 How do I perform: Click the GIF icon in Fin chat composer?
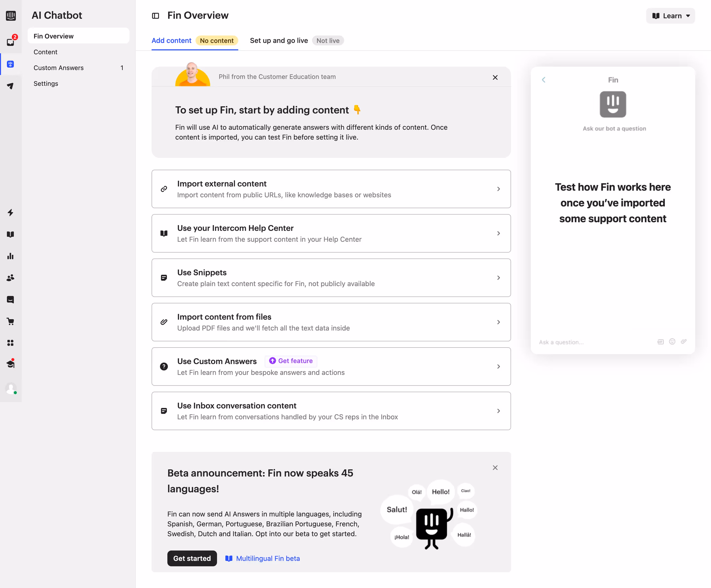[x=660, y=342]
